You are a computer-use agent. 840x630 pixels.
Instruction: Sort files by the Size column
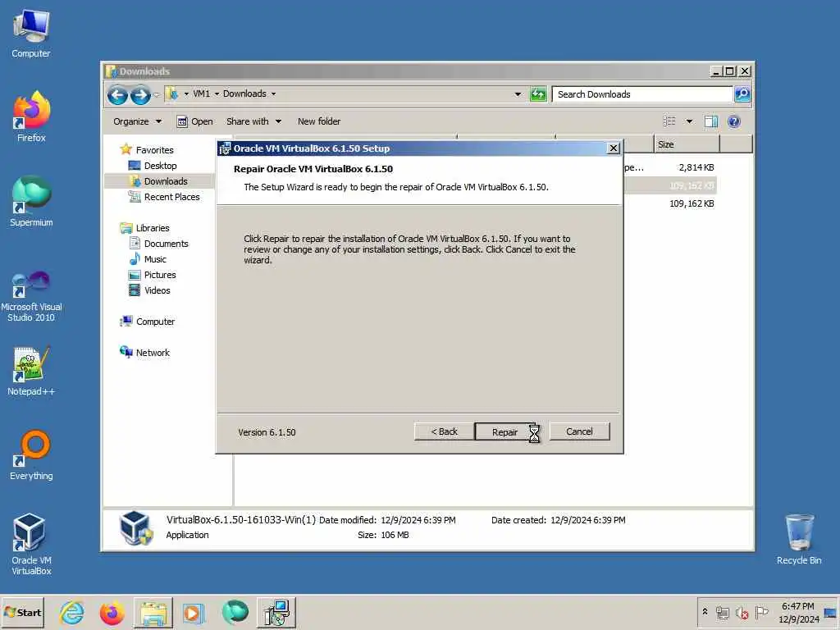(x=687, y=144)
